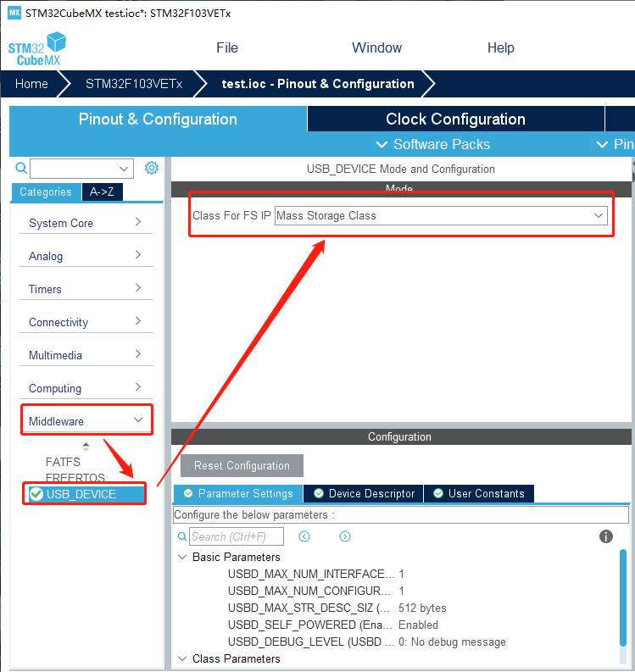Screen dimensions: 635x672
Task: Open the File menu
Action: click(x=227, y=47)
